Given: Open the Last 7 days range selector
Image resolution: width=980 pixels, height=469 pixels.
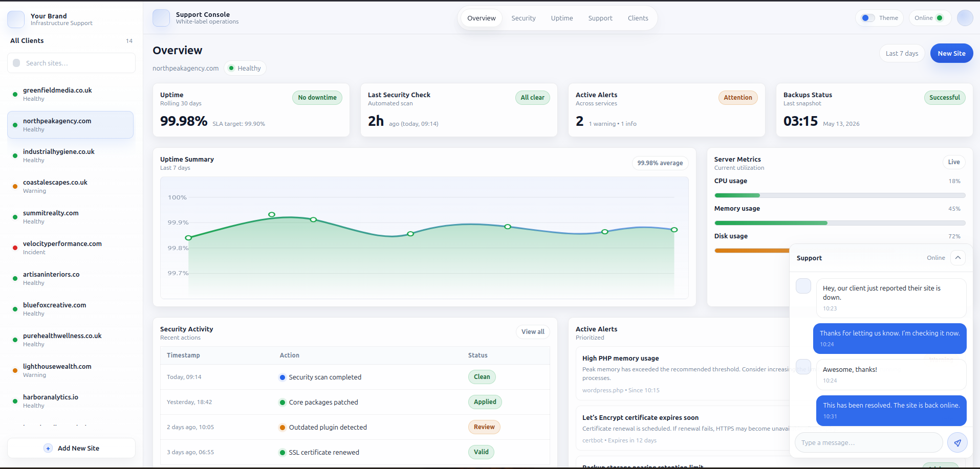Looking at the screenshot, I should 902,53.
